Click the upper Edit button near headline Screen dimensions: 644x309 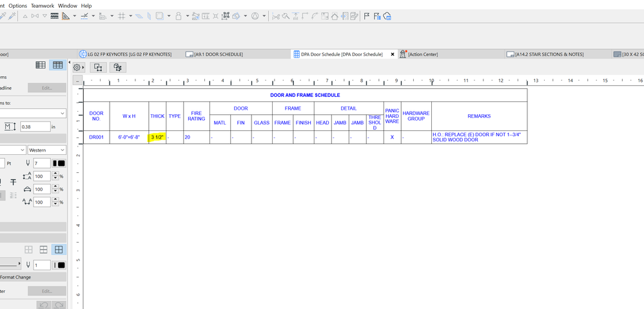pyautogui.click(x=47, y=88)
